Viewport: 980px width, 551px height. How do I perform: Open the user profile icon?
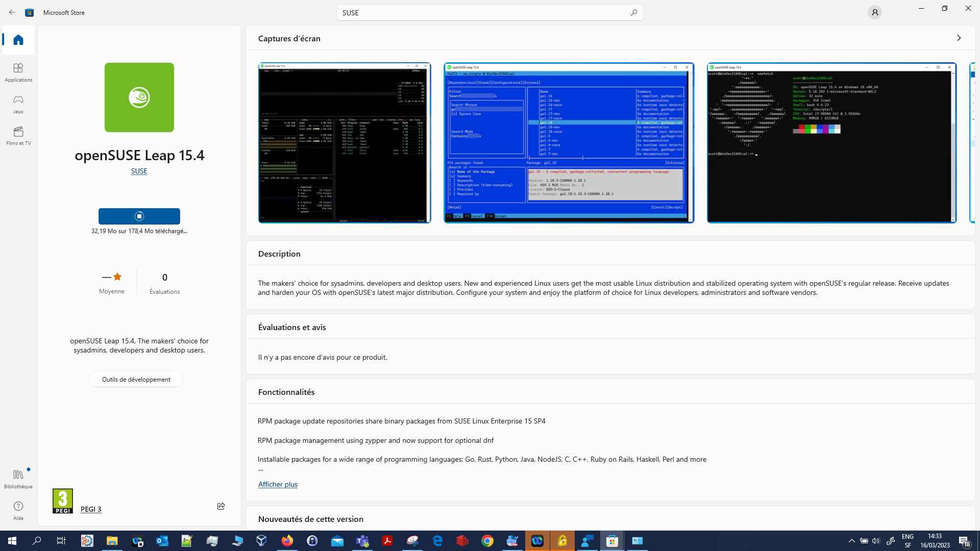pos(874,12)
